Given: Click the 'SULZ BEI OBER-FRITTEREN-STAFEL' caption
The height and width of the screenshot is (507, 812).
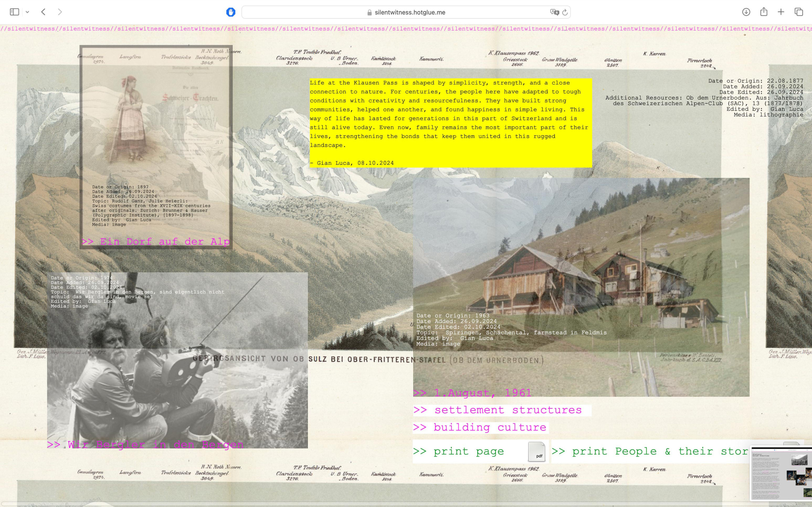Looking at the screenshot, I should tap(377, 359).
